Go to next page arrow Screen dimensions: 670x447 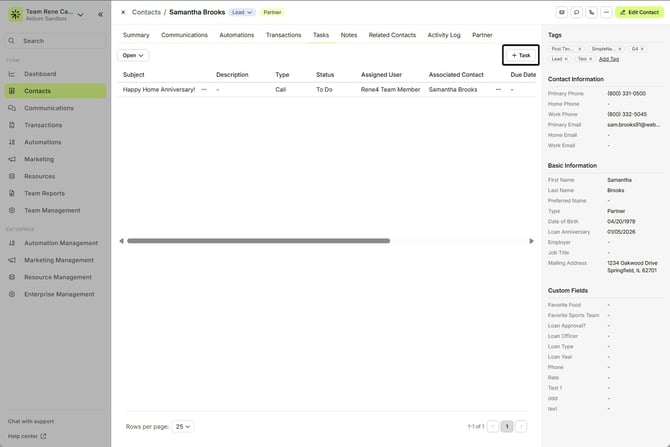[521, 426]
